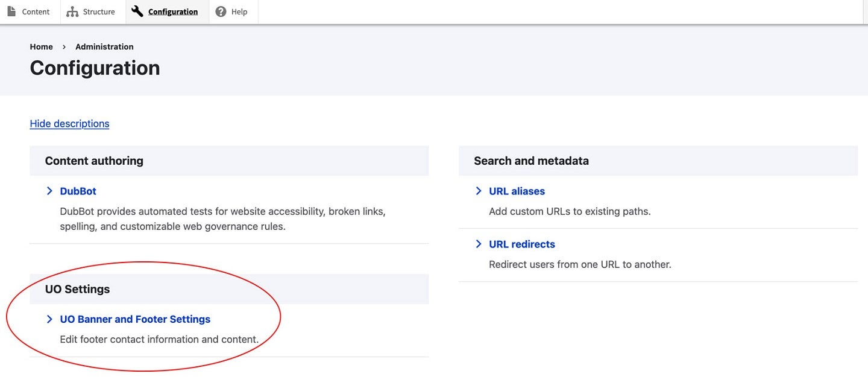Click the chevron beside DubBot

49,191
